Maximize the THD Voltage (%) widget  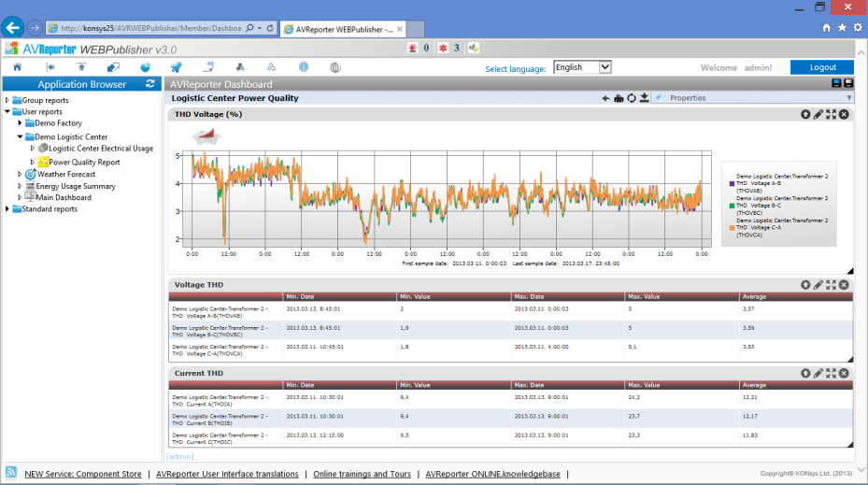[831, 114]
